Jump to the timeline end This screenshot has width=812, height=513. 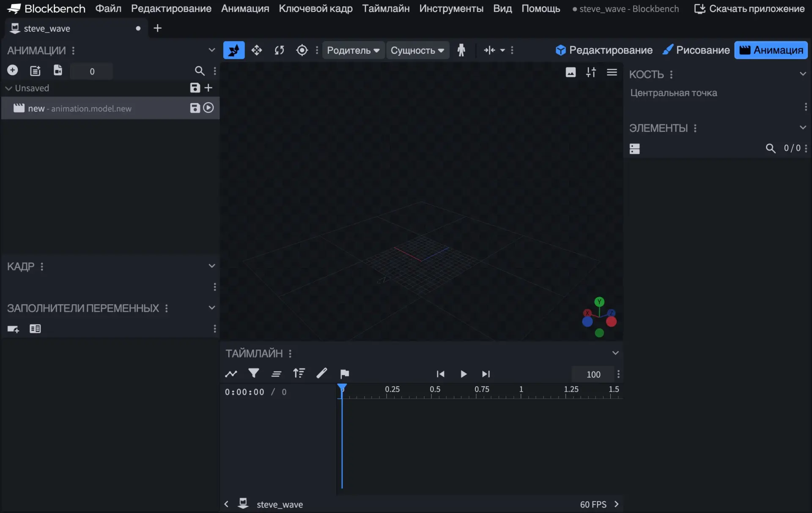click(486, 374)
